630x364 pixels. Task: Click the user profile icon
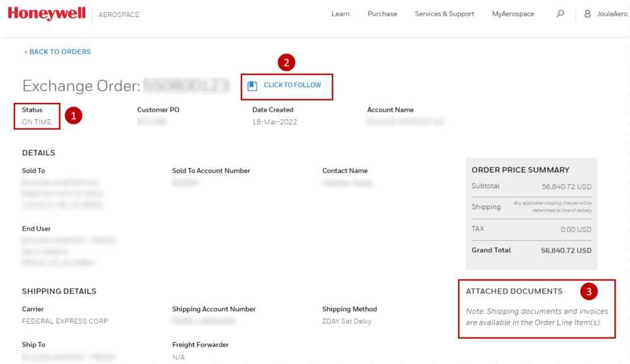pyautogui.click(x=588, y=14)
